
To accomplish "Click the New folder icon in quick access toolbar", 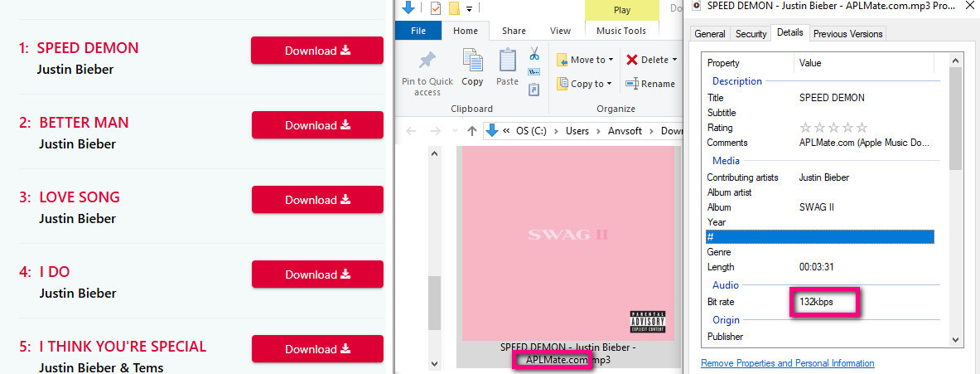I will pos(454,8).
